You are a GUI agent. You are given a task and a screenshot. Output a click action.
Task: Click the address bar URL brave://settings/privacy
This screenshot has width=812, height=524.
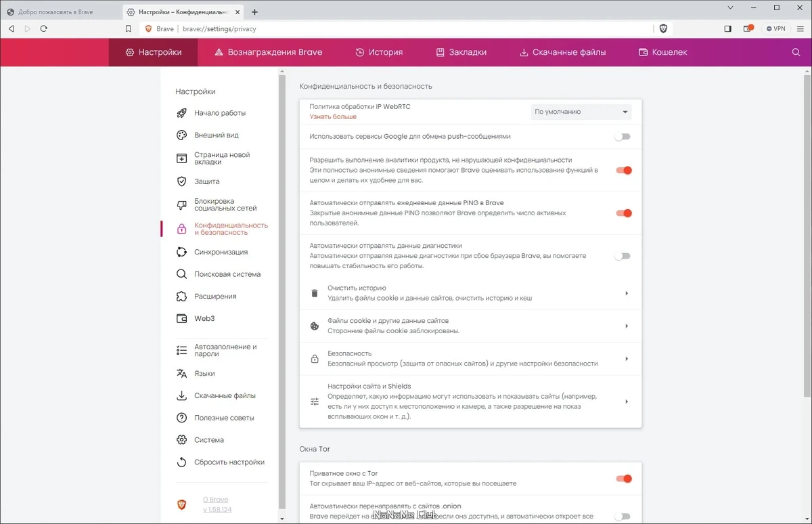219,29
